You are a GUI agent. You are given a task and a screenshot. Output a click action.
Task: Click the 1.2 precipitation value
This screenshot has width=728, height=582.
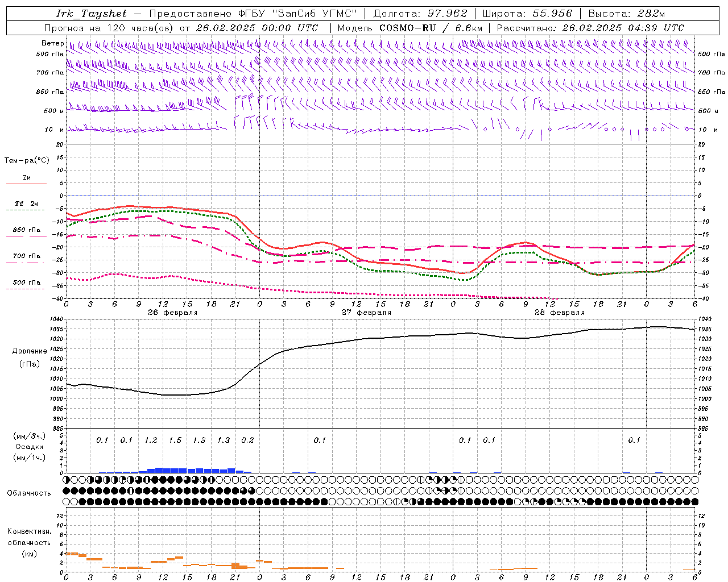click(151, 440)
